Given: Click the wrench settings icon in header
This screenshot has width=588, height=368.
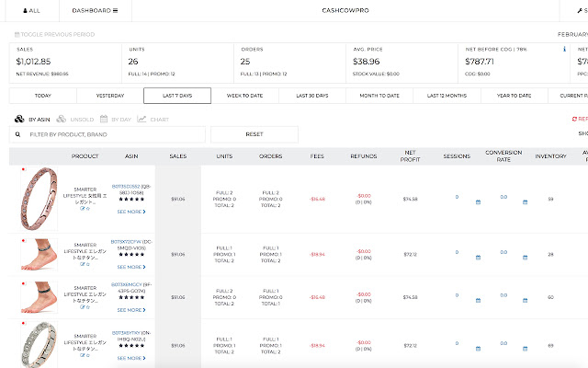Looking at the screenshot, I should click(x=580, y=10).
